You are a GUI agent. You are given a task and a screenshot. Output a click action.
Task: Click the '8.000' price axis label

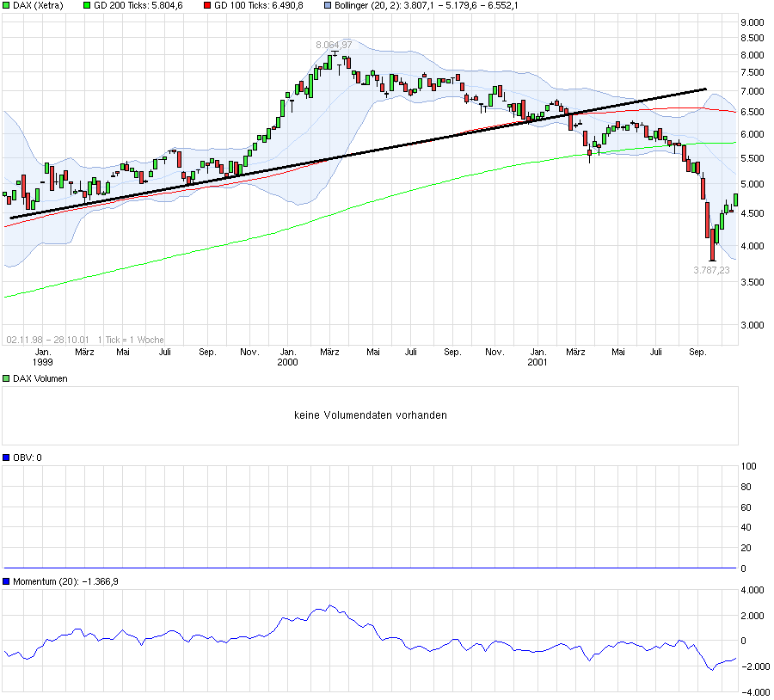pos(752,55)
